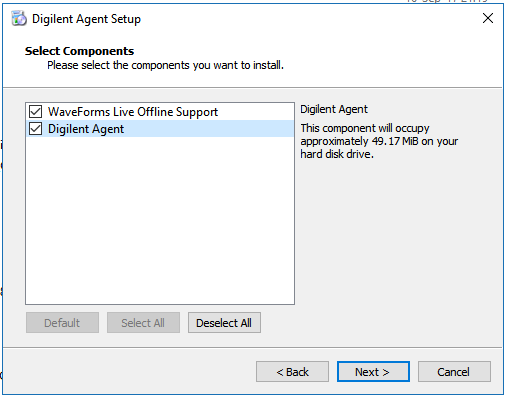Click the 49.17 MiB disk size text
The image size is (507, 399).
click(x=395, y=141)
